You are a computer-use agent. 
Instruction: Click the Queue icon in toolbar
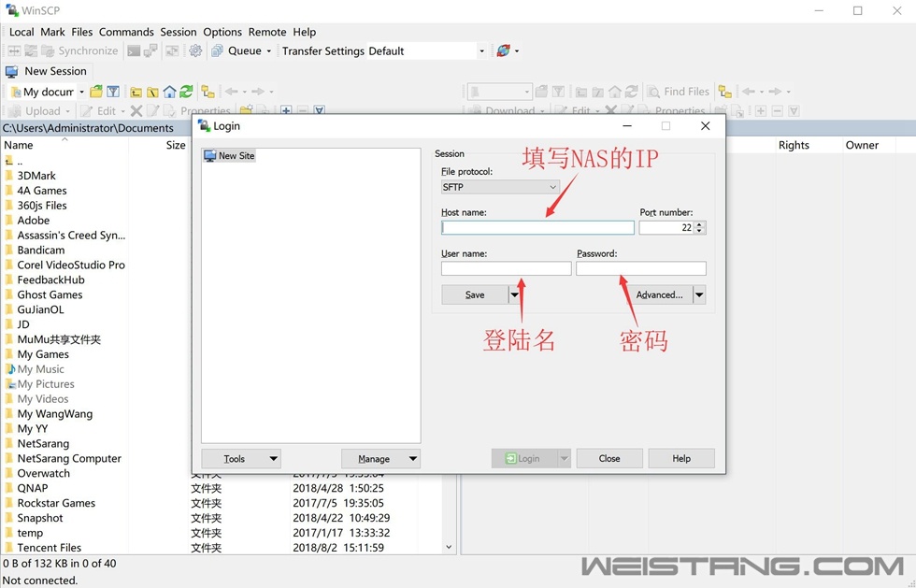point(217,50)
